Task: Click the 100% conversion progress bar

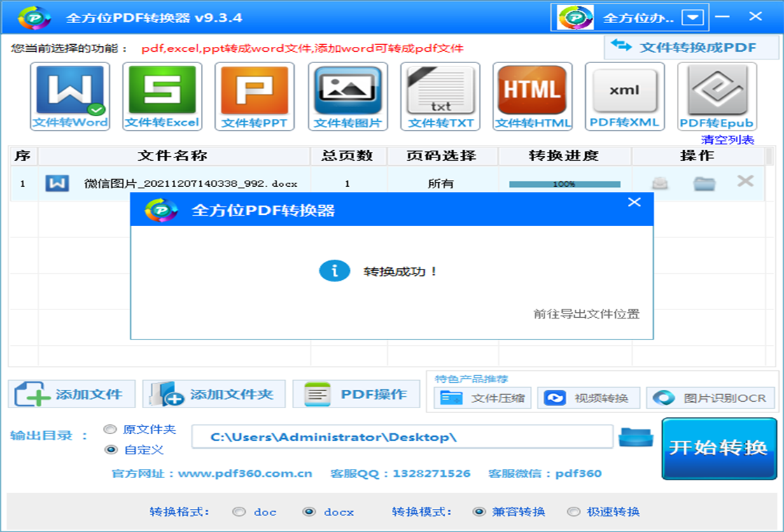Action: coord(564,184)
